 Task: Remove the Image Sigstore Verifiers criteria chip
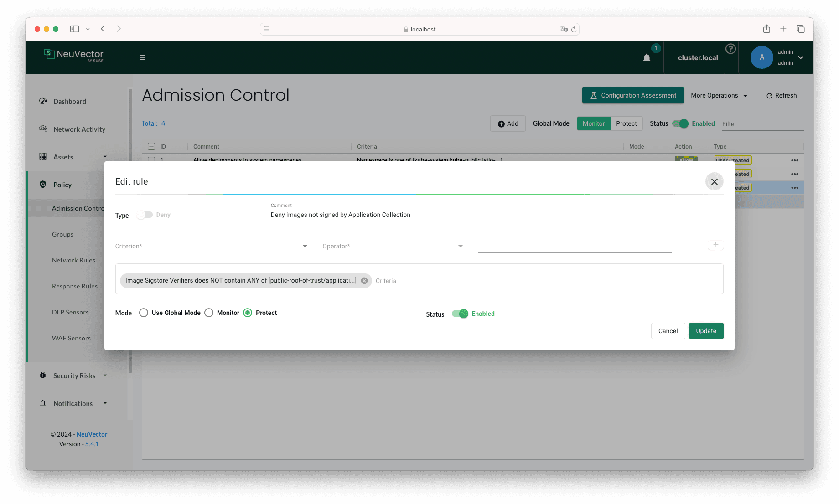click(x=364, y=281)
